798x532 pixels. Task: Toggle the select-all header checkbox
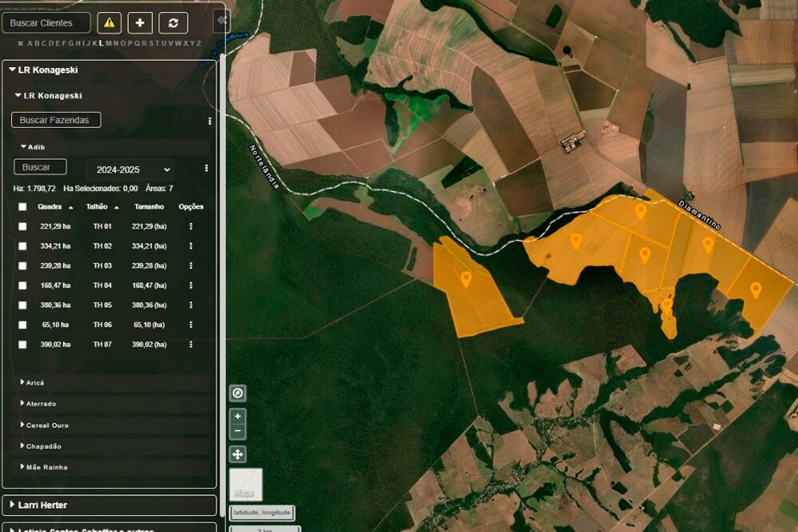[22, 207]
